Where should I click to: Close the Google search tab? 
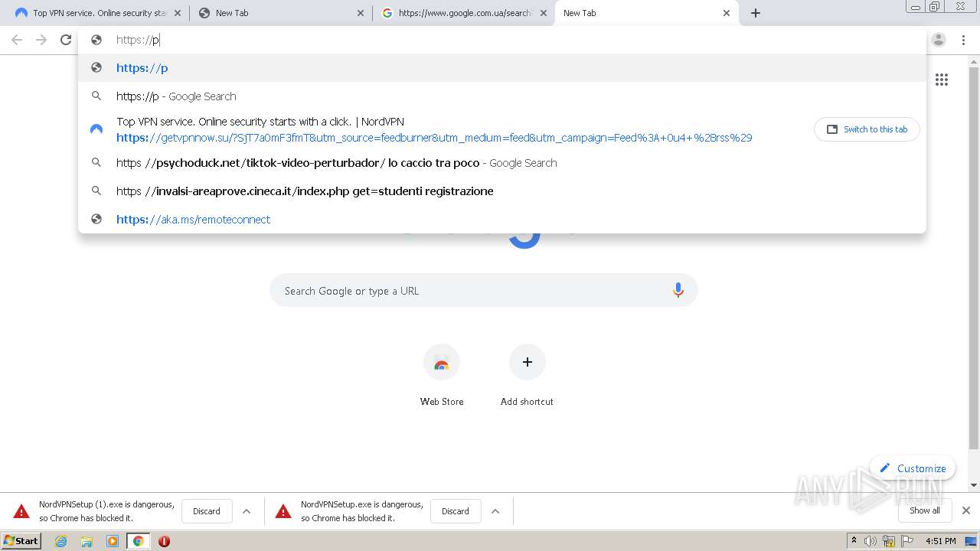tap(544, 13)
